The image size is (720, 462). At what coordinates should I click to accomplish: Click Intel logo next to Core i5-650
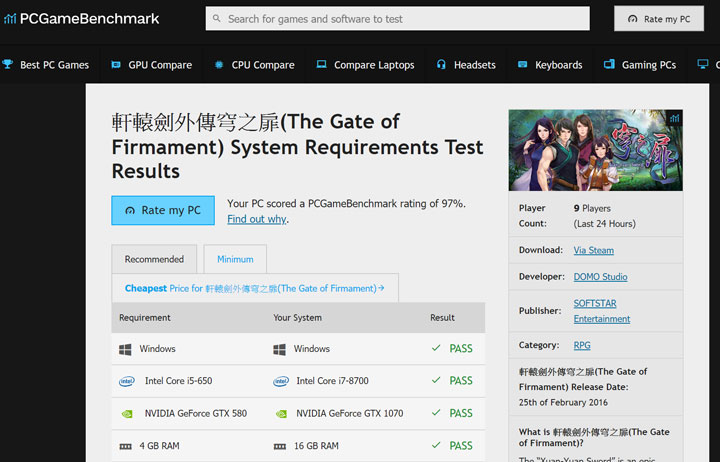pos(127,381)
